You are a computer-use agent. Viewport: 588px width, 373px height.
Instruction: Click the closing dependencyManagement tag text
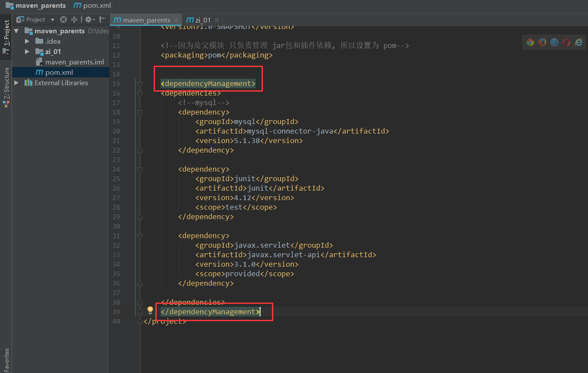click(x=210, y=312)
